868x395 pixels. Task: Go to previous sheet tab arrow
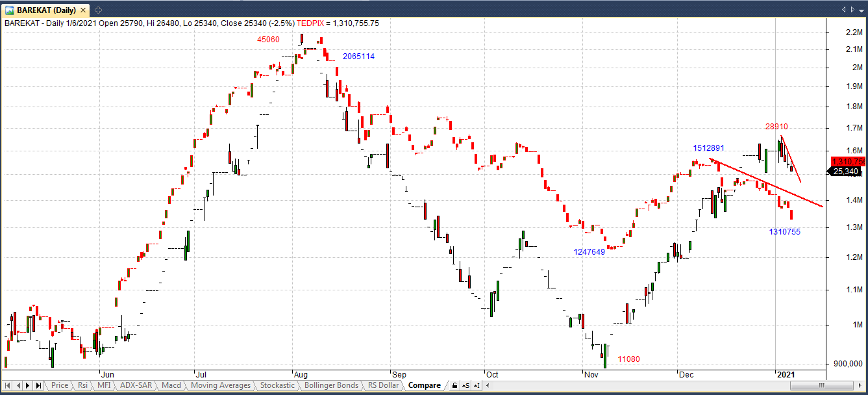(18, 385)
